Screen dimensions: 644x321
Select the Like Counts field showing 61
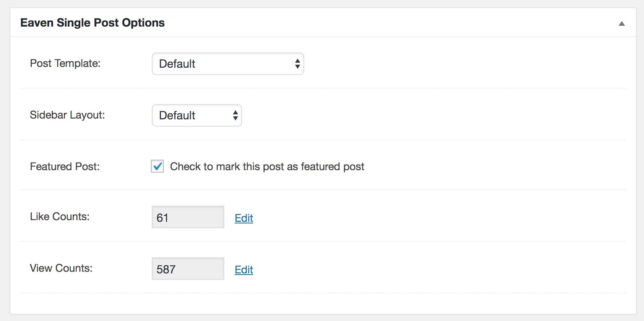188,217
